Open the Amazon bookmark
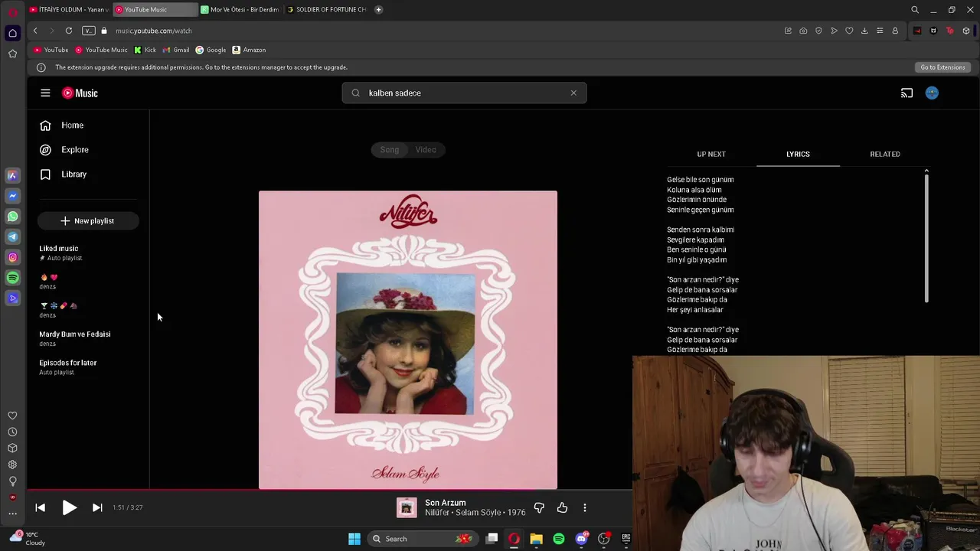 [x=249, y=50]
